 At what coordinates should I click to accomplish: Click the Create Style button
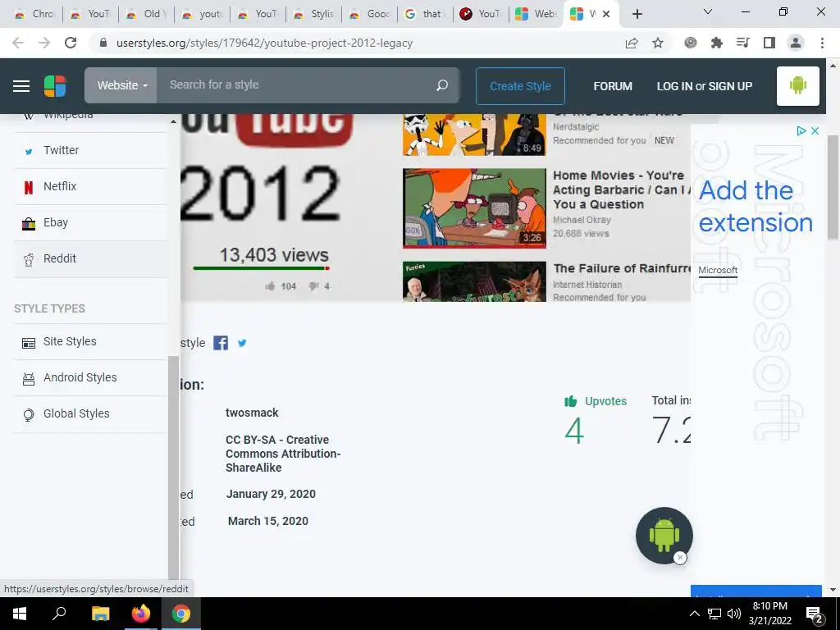[x=520, y=85]
